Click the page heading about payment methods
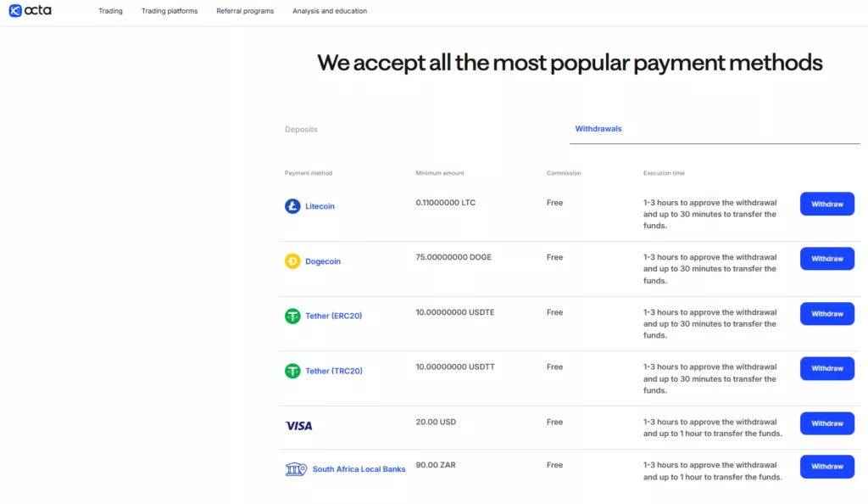The width and height of the screenshot is (868, 504). 570,63
